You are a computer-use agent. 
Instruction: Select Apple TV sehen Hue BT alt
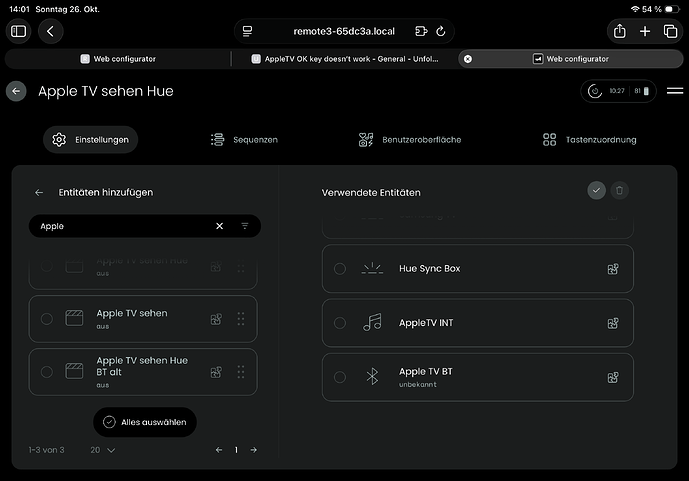[46, 372]
